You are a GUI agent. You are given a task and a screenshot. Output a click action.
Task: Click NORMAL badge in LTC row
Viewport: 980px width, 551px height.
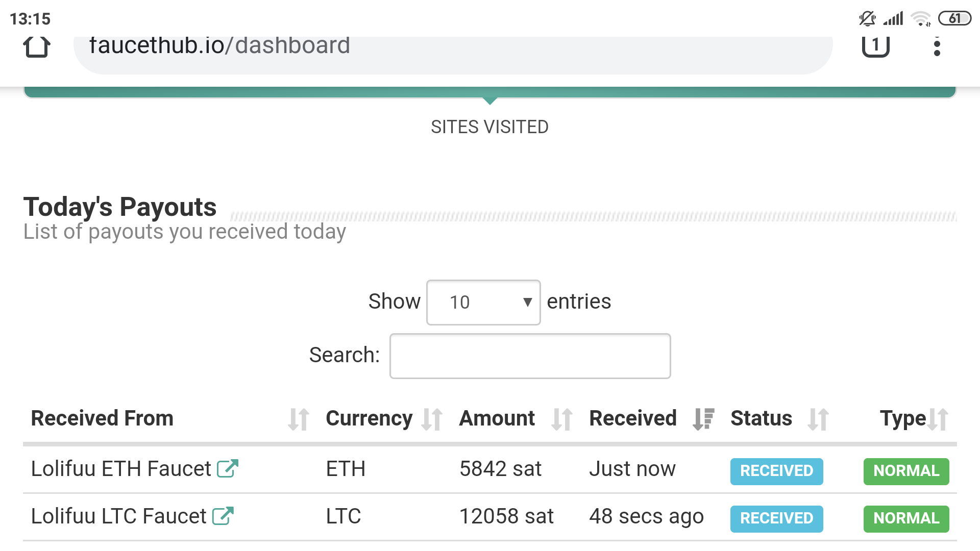tap(906, 518)
